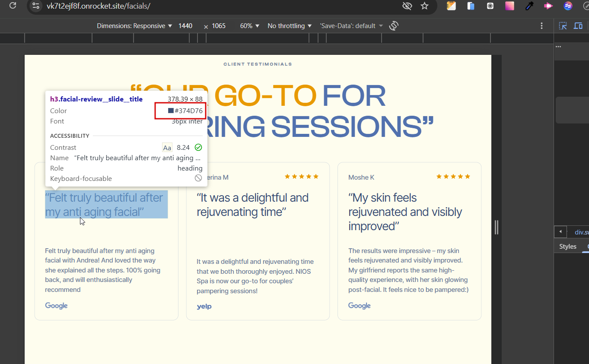Click the Google logo in first review card
This screenshot has height=364, width=589.
coord(57,306)
